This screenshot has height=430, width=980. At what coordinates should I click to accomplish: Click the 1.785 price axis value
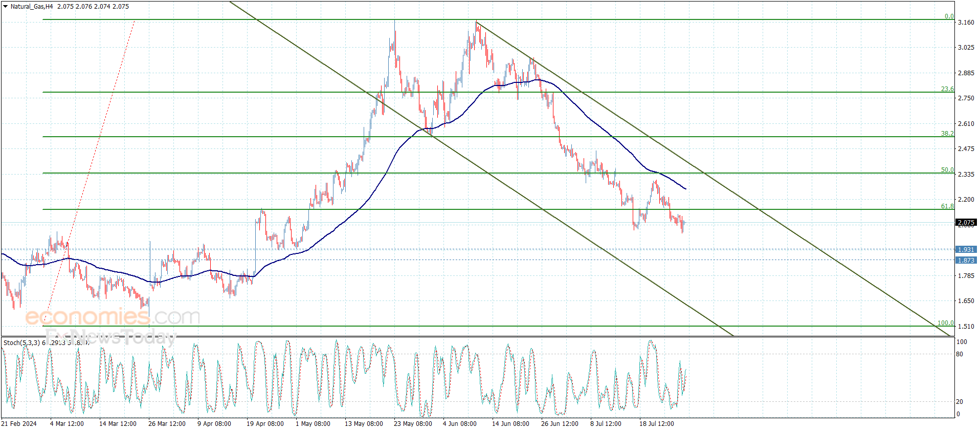(966, 276)
